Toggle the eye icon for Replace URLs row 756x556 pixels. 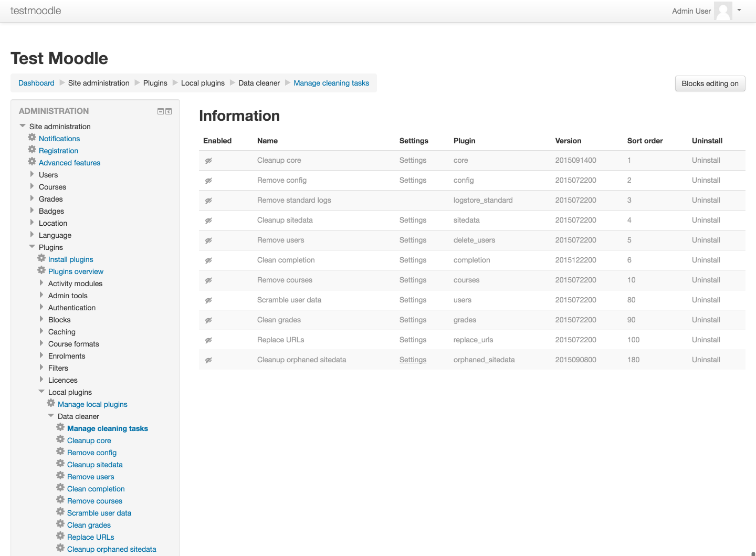click(x=208, y=340)
